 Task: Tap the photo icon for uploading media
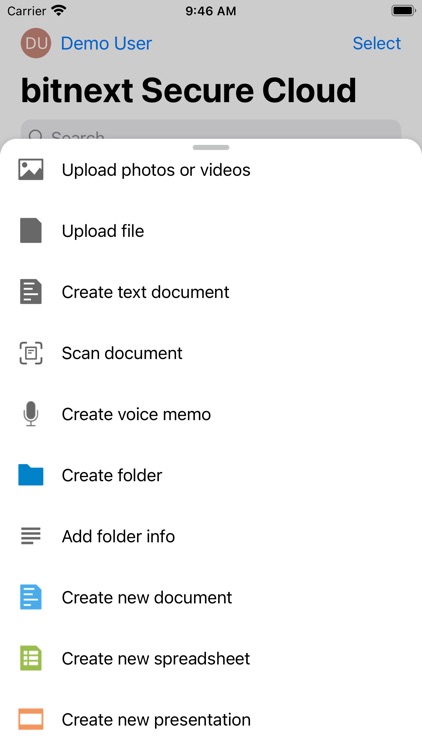point(31,170)
